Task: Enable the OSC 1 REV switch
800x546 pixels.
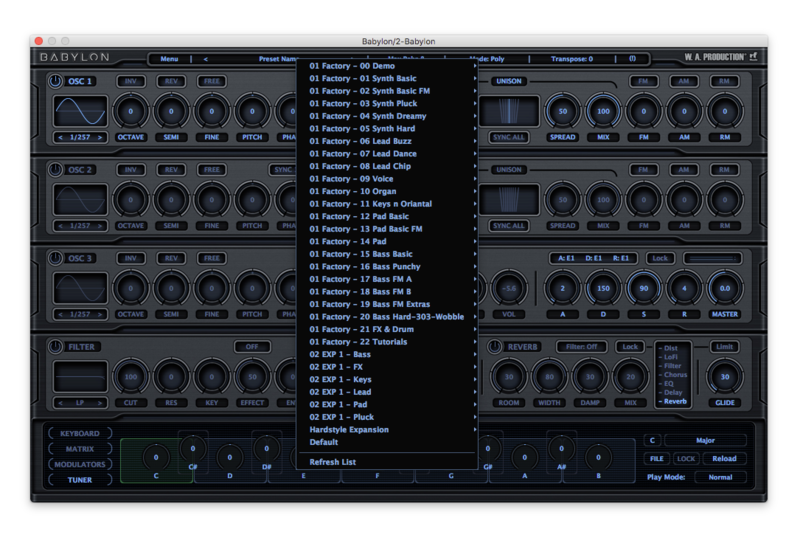Action: click(x=171, y=82)
